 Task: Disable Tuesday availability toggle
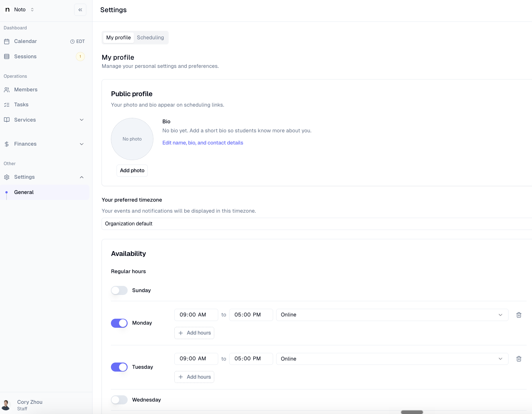(119, 367)
